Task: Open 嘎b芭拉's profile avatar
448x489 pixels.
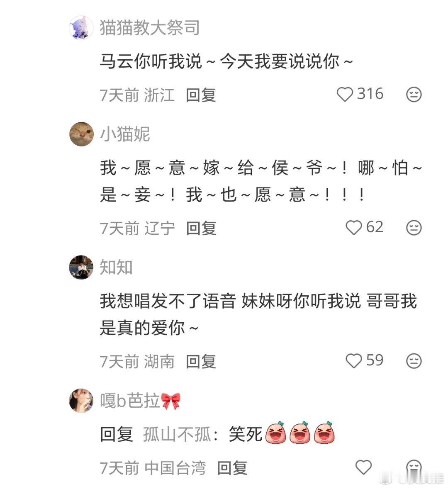Action: pos(81,401)
